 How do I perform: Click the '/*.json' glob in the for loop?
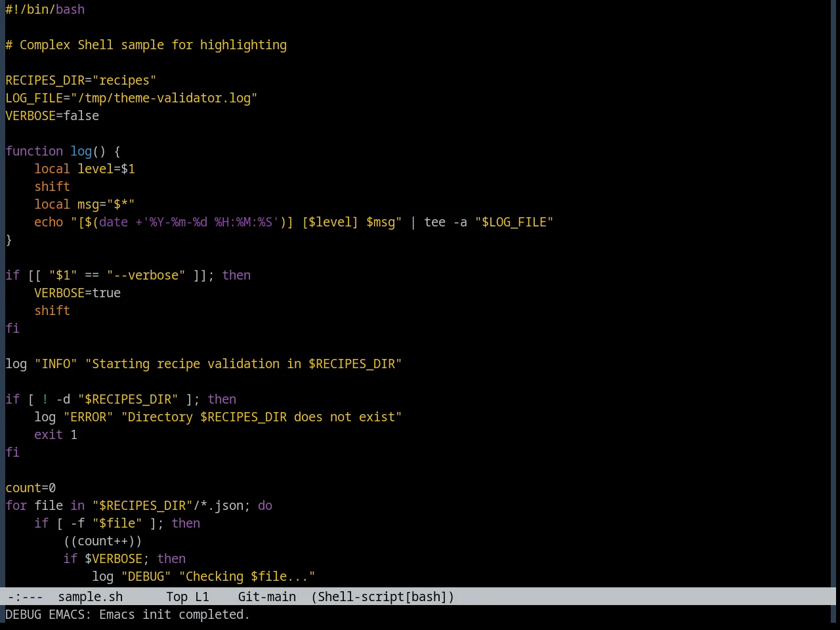(218, 505)
